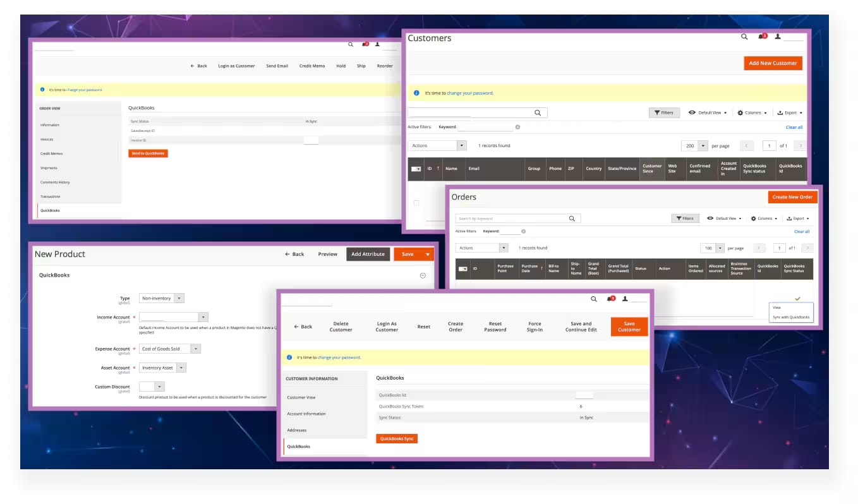
Task: Click green checkmark in QuickBooks Sync Status column
Action: pos(797,298)
